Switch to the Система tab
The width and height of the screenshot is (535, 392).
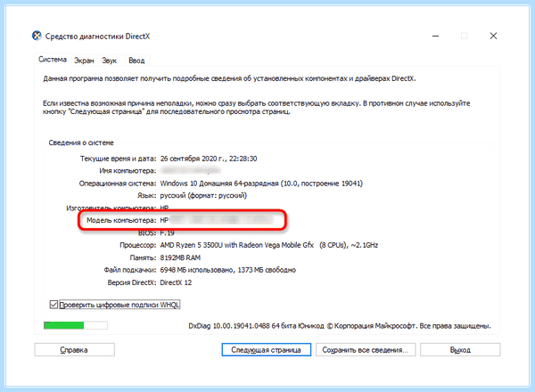(x=53, y=60)
